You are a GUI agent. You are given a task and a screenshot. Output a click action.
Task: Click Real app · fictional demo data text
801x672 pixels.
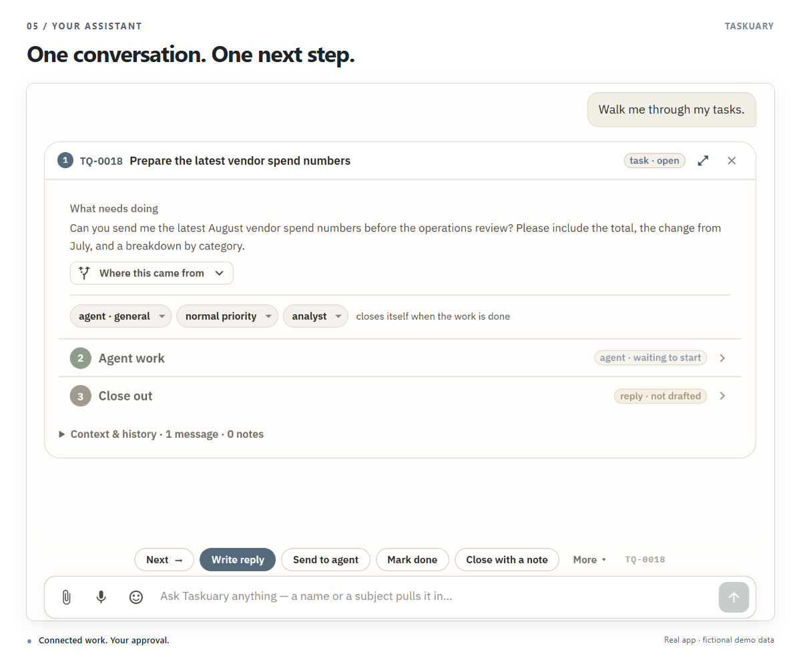coord(719,640)
